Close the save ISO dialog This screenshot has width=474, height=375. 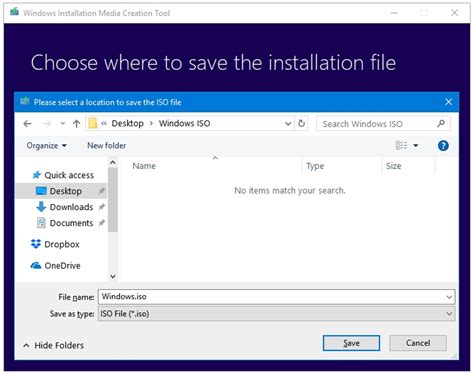[449, 102]
